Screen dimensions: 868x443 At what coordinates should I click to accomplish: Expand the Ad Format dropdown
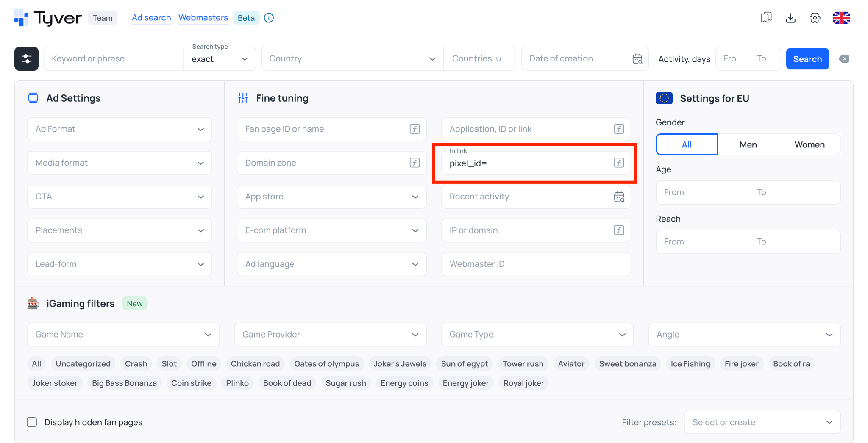pyautogui.click(x=120, y=129)
